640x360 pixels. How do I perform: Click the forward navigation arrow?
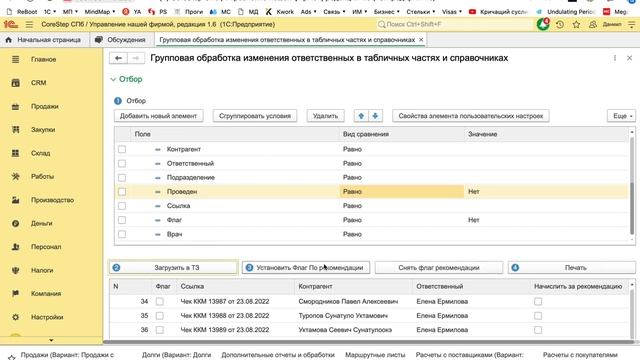pyautogui.click(x=136, y=58)
